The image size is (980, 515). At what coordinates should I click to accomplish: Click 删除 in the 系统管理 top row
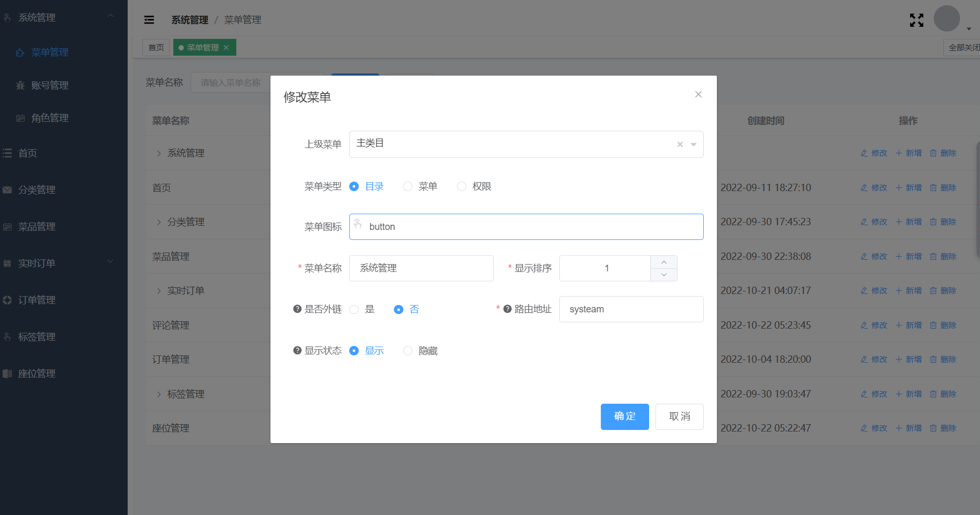click(943, 153)
